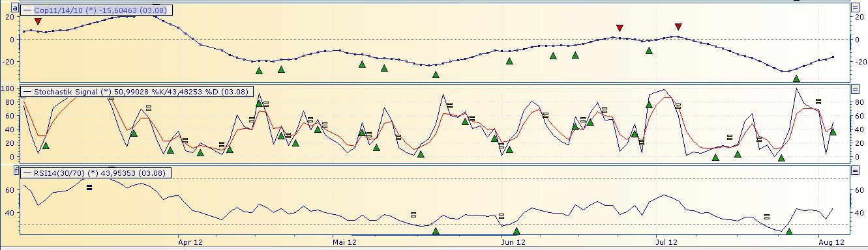
Task: Select the RSI14(30/70) legend label
Action: point(96,173)
